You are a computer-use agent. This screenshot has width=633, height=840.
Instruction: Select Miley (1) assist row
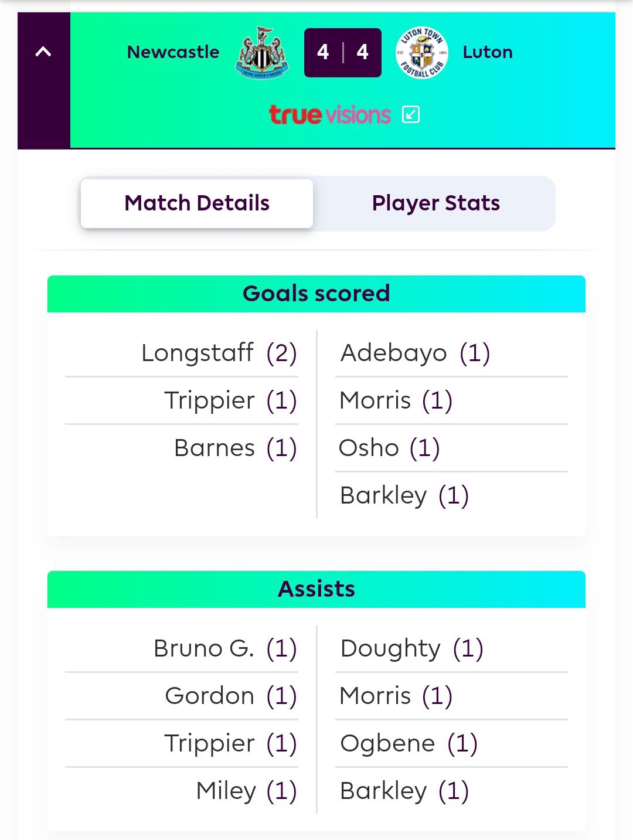coord(247,791)
